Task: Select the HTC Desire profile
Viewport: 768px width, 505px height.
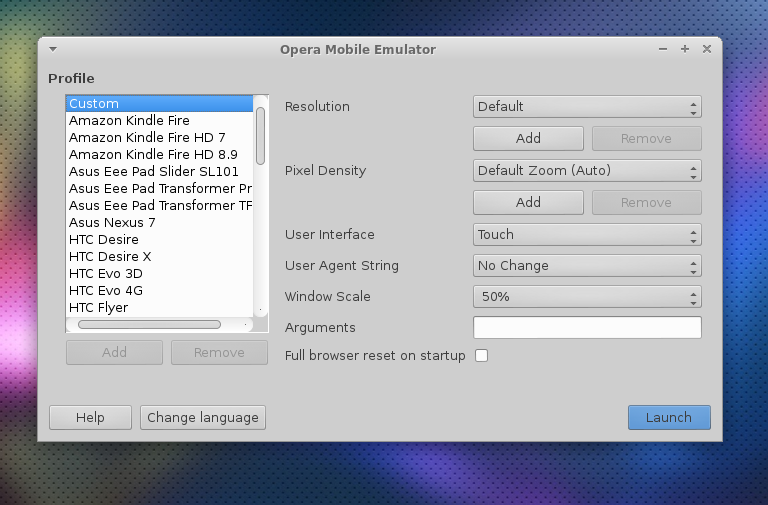Action: [160, 240]
